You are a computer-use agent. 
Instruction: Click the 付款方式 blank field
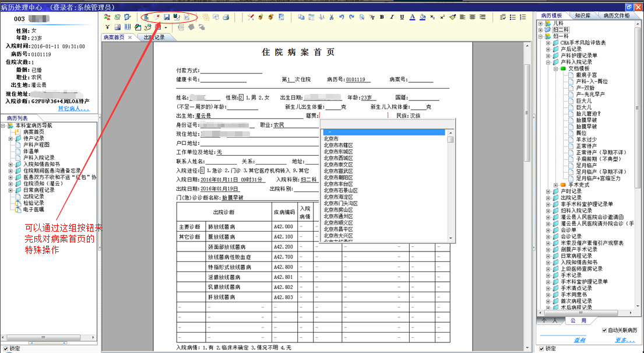pos(231,71)
